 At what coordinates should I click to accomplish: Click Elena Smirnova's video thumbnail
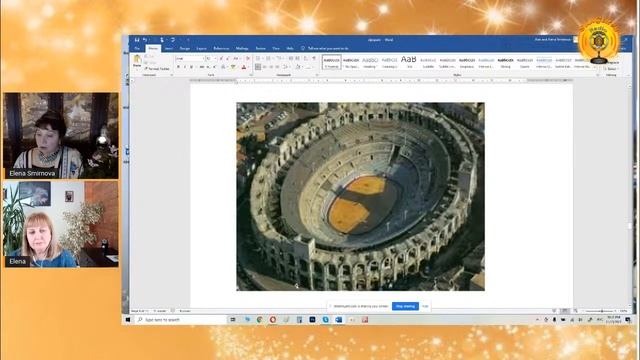(x=61, y=136)
